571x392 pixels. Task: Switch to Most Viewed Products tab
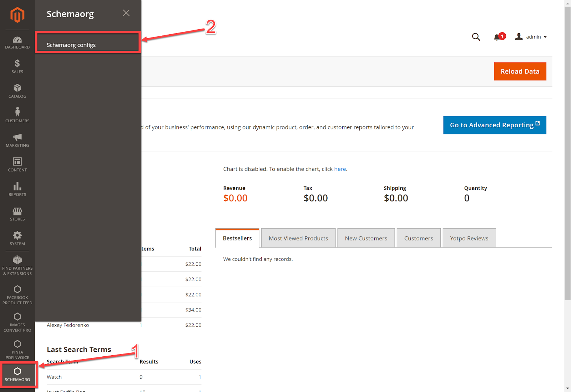(x=298, y=238)
